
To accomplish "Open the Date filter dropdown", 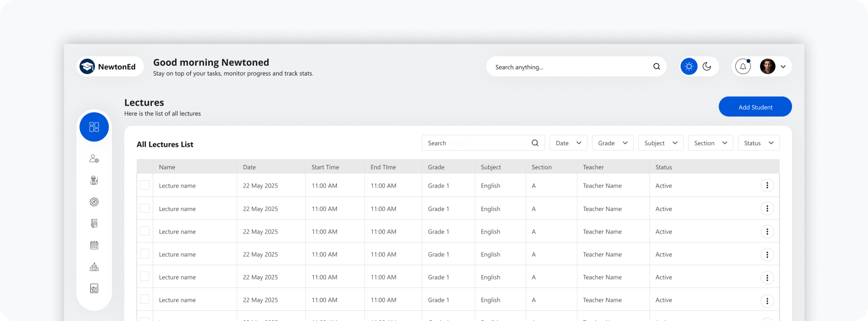I will 568,143.
